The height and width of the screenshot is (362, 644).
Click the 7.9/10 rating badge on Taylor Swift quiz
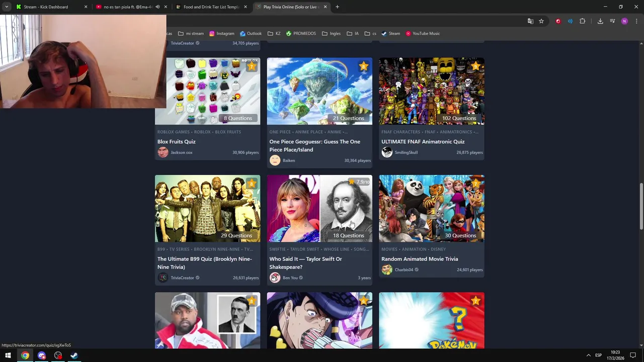point(359,182)
